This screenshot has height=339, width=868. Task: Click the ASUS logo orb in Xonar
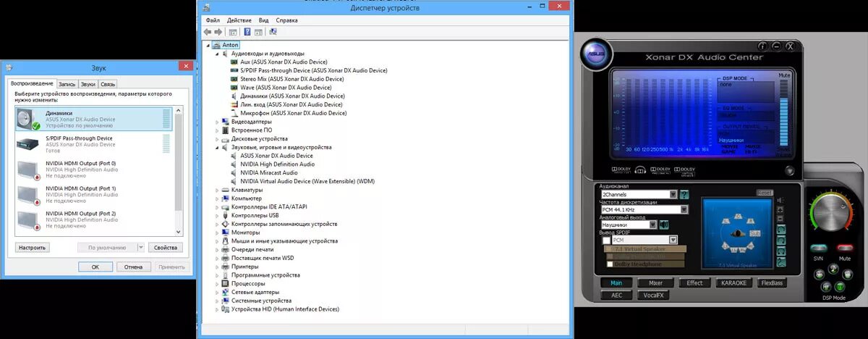point(595,55)
